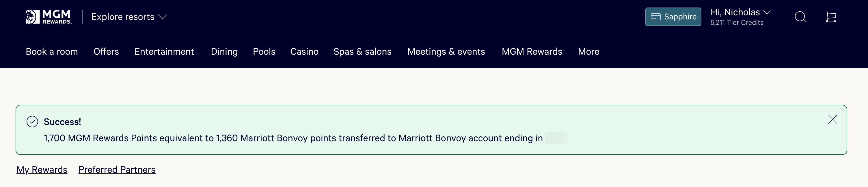
Task: Go to Meetings & events
Action: (446, 52)
